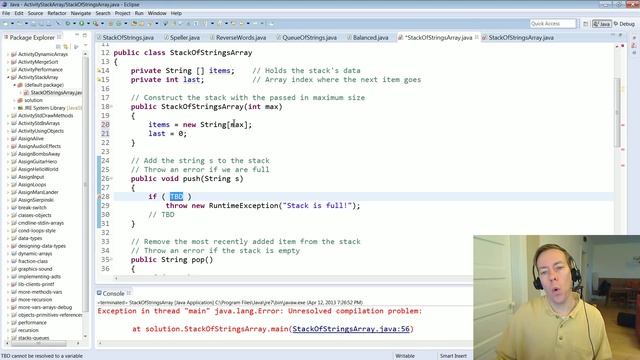The width and height of the screenshot is (640, 360).
Task: Toggle Link with Editor in Package Explorer
Action: pos(66,47)
